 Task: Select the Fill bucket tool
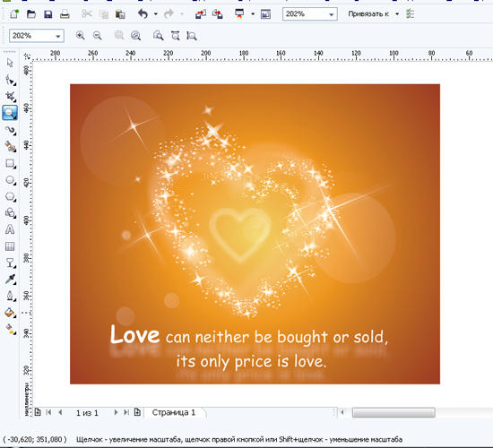pos(10,313)
